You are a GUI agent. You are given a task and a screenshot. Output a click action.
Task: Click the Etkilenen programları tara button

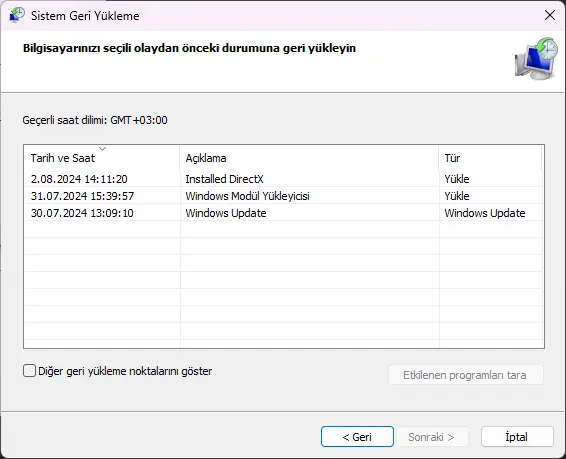(x=466, y=375)
